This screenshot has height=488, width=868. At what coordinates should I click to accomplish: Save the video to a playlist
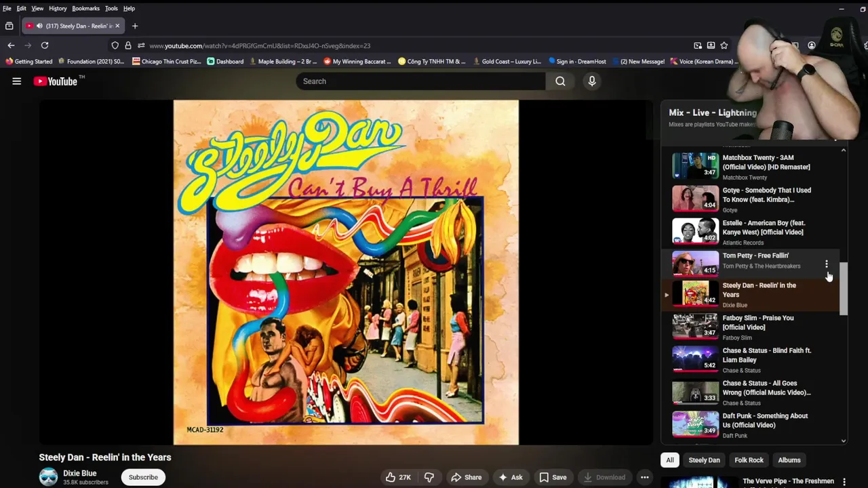553,477
